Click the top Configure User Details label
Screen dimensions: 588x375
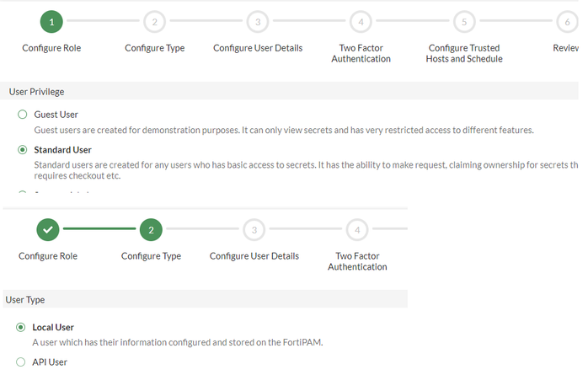258,48
